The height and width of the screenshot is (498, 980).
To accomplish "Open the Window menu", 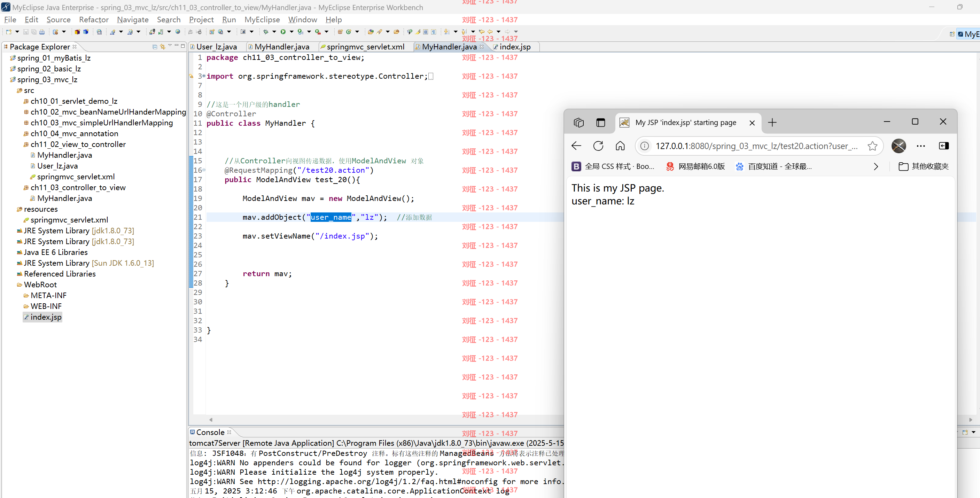I will click(302, 20).
